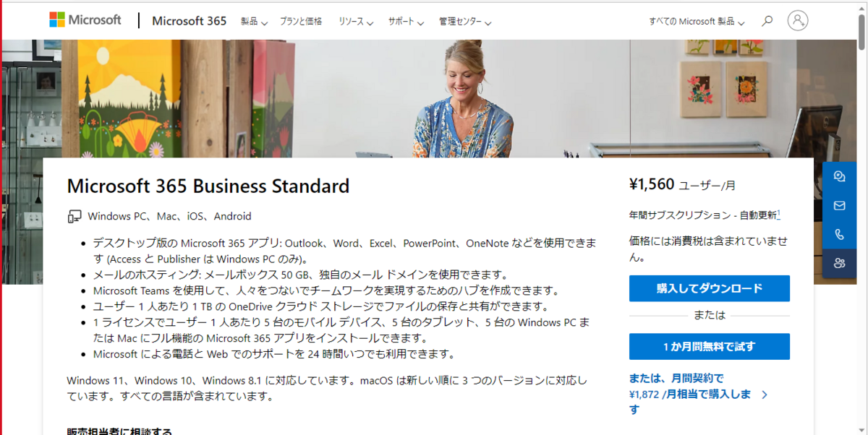Viewport: 868px width, 435px height.
Task: Go to Microsoft 365 home link
Action: 190,21
